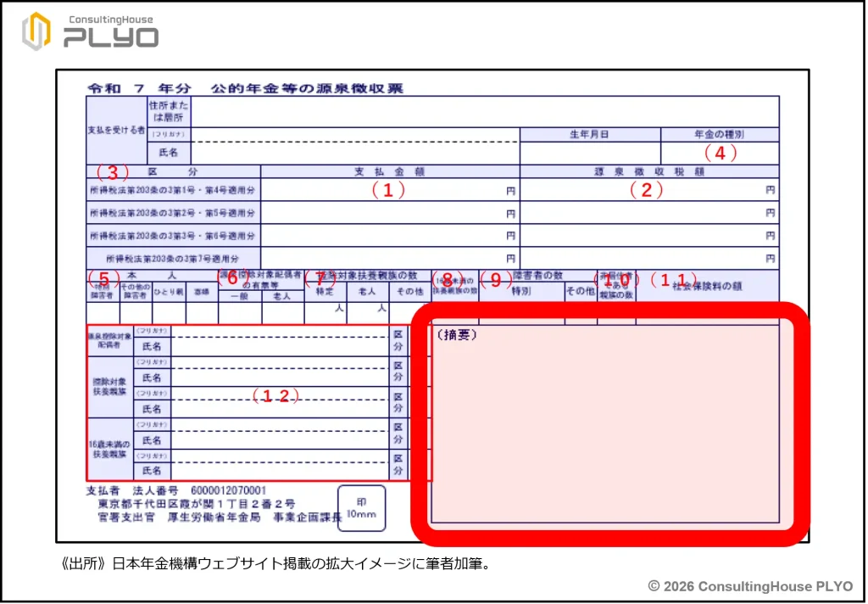
Task: Click the 住所または居所 address field
Action: (x=485, y=111)
